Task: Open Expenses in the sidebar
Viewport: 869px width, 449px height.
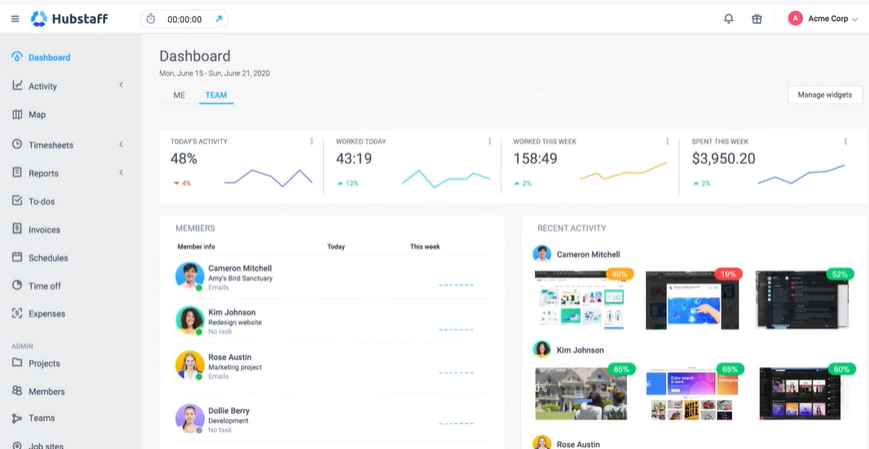Action: click(x=46, y=314)
